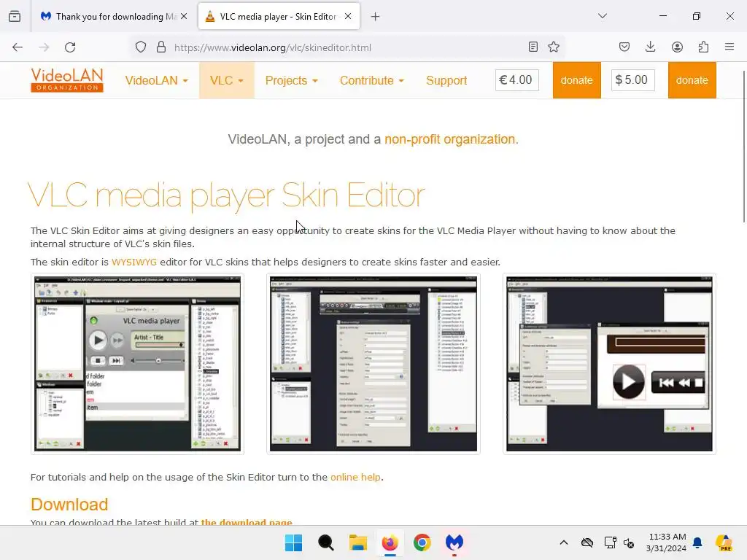
Task: Click the VideoLAN Organization logo
Action: point(67,80)
